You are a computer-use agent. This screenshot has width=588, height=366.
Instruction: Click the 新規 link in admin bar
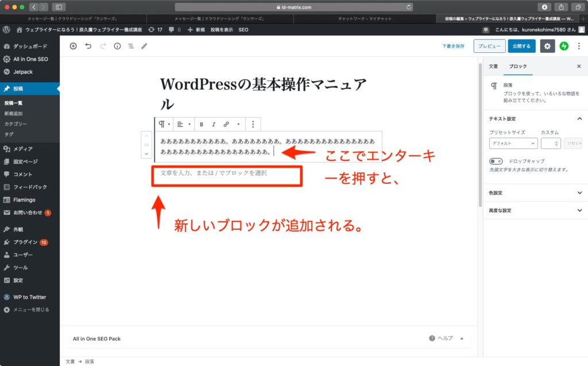pos(196,30)
